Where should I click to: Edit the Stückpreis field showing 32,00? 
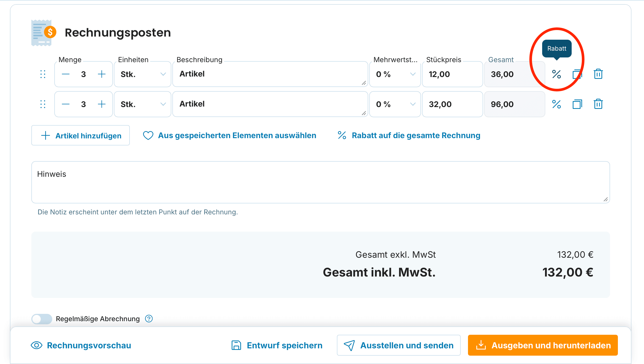[x=452, y=104]
